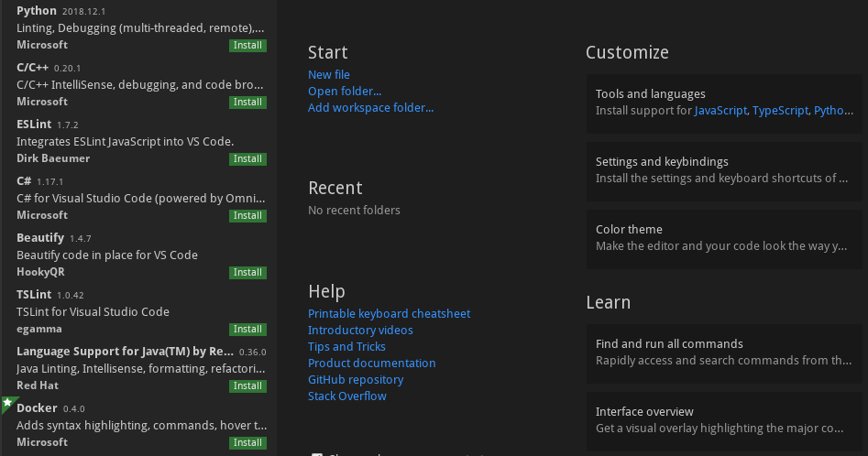The height and width of the screenshot is (456, 868).
Task: Select the ESLint 1.7.2 extension entry
Action: (138, 142)
